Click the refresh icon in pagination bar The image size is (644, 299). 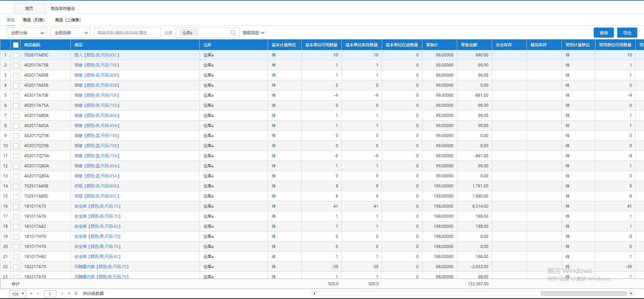[76, 294]
